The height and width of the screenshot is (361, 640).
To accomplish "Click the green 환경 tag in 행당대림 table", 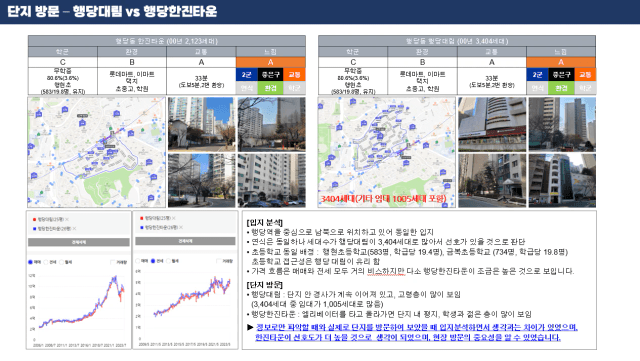I will click(x=561, y=88).
